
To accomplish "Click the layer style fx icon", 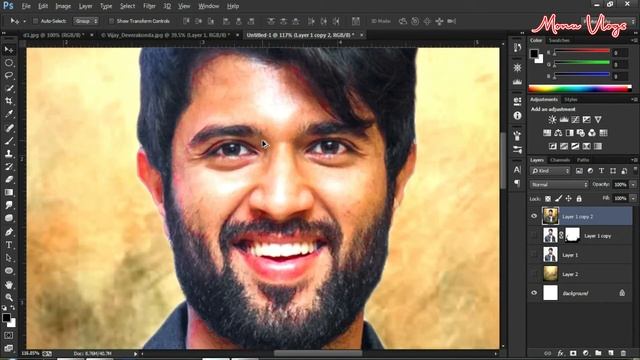I will point(560,353).
